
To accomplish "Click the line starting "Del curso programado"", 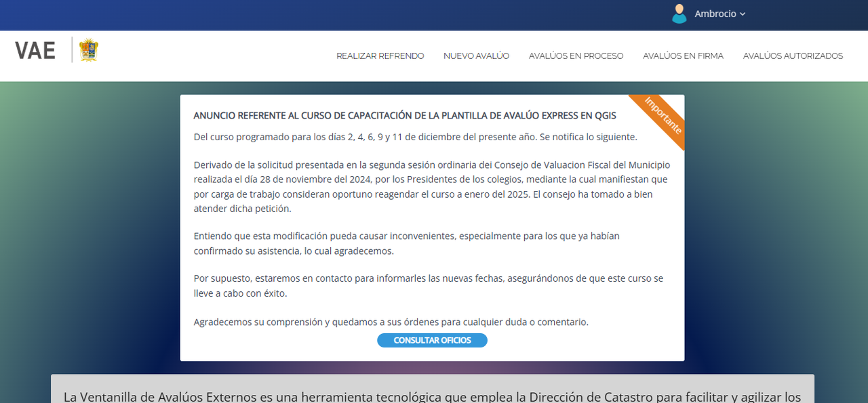I will coord(415,137).
